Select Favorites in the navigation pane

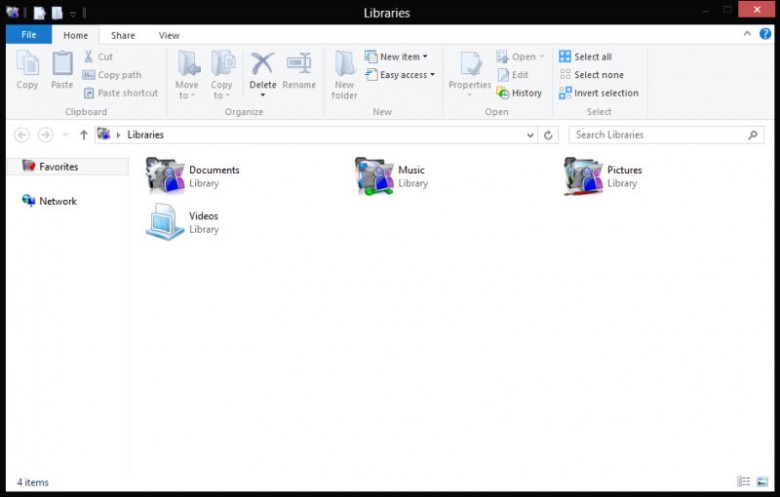[68, 166]
